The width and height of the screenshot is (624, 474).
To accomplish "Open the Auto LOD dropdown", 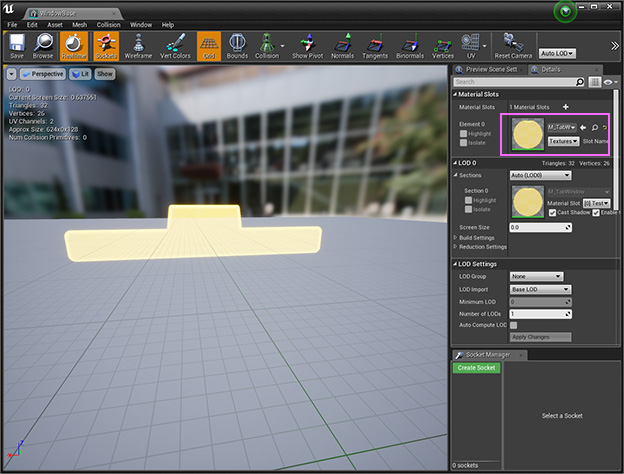I will (558, 53).
